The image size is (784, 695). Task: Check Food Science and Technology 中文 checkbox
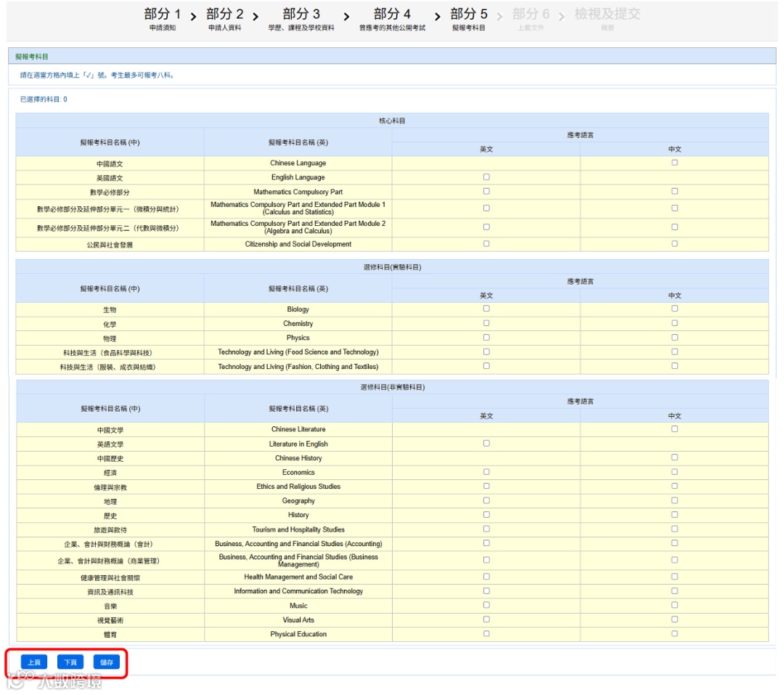pos(674,351)
